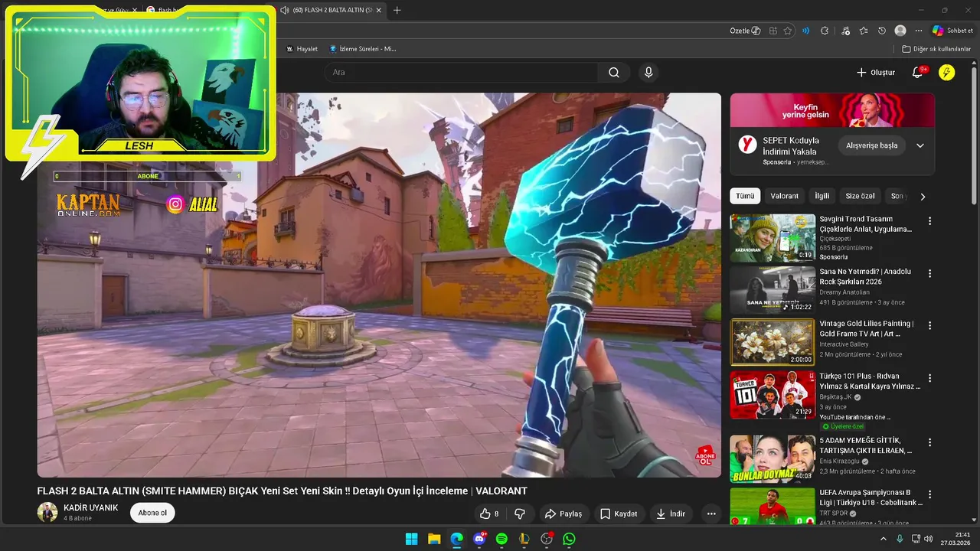The height and width of the screenshot is (551, 980).
Task: Open options menu for Vintage Gold Lilies video
Action: pyautogui.click(x=930, y=325)
